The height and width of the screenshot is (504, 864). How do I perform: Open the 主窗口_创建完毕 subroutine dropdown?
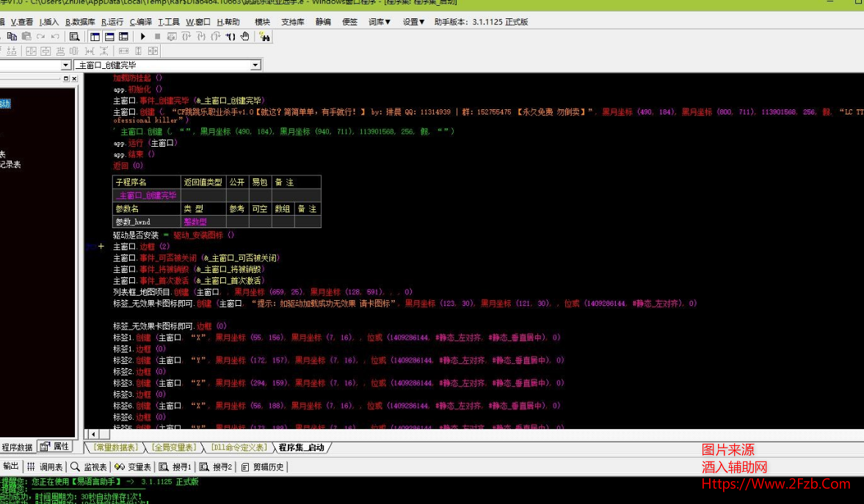tap(255, 65)
